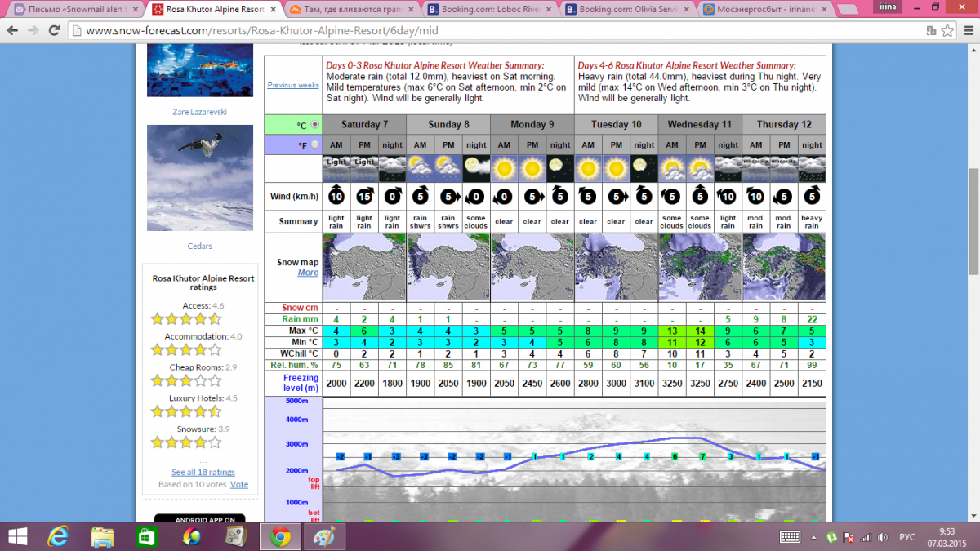
Task: Open the network signal tray icon
Action: point(866,536)
